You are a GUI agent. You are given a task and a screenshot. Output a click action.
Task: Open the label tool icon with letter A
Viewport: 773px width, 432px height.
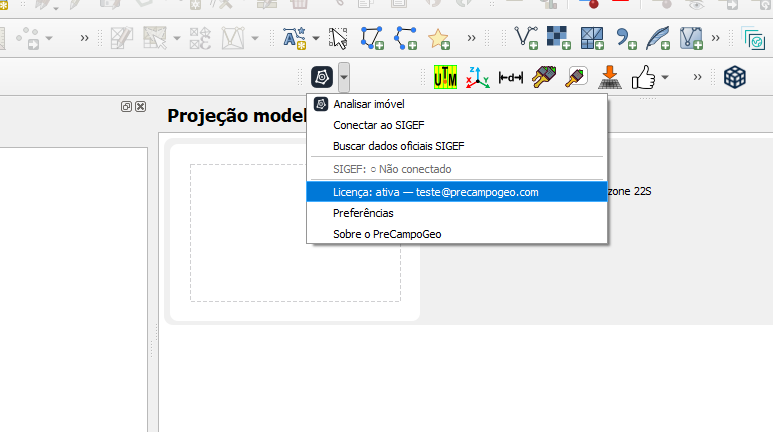pyautogui.click(x=294, y=38)
